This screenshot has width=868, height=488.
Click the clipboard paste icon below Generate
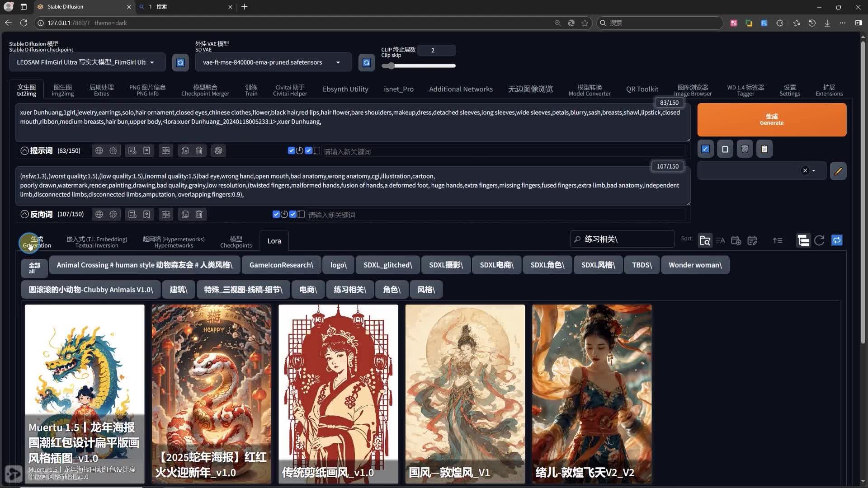[x=764, y=149]
